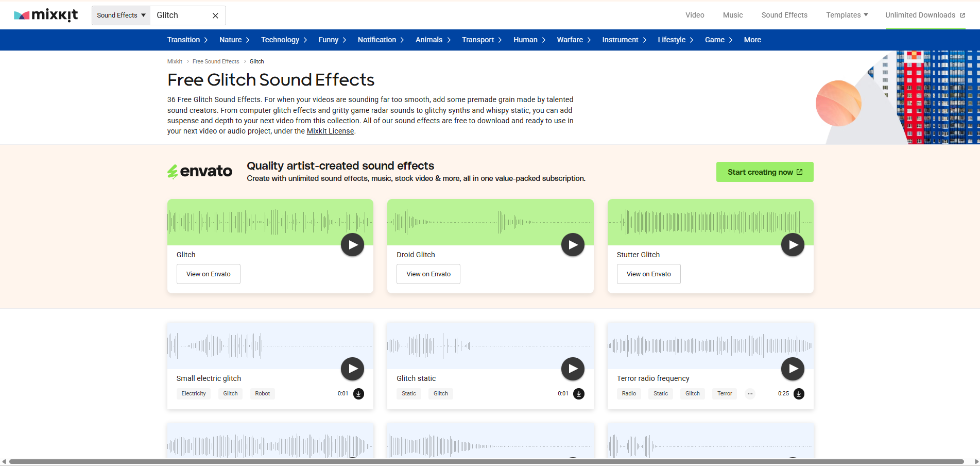This screenshot has width=980, height=466.
Task: Download the "Glitch static" effect
Action: 578,393
